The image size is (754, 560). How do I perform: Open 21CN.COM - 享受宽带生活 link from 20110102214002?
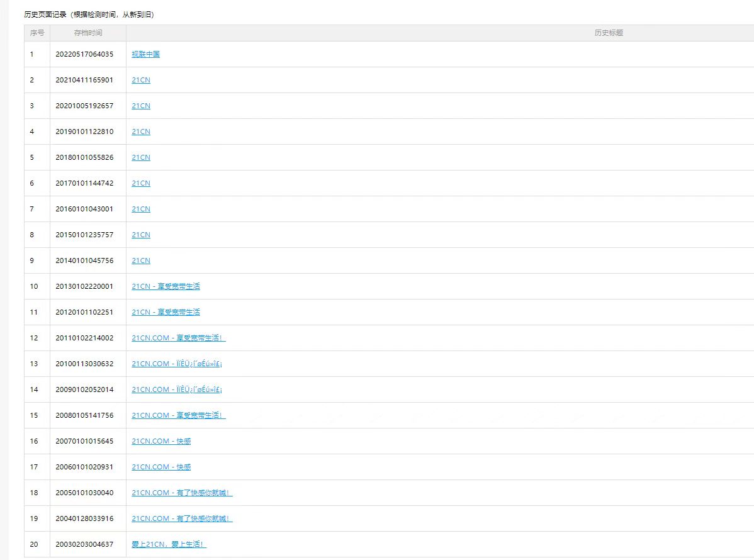(x=178, y=338)
